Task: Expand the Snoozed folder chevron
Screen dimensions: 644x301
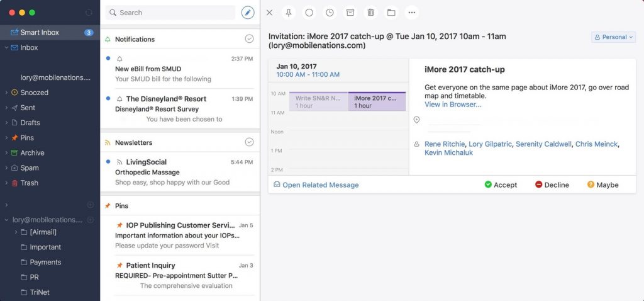Action: (x=6, y=93)
